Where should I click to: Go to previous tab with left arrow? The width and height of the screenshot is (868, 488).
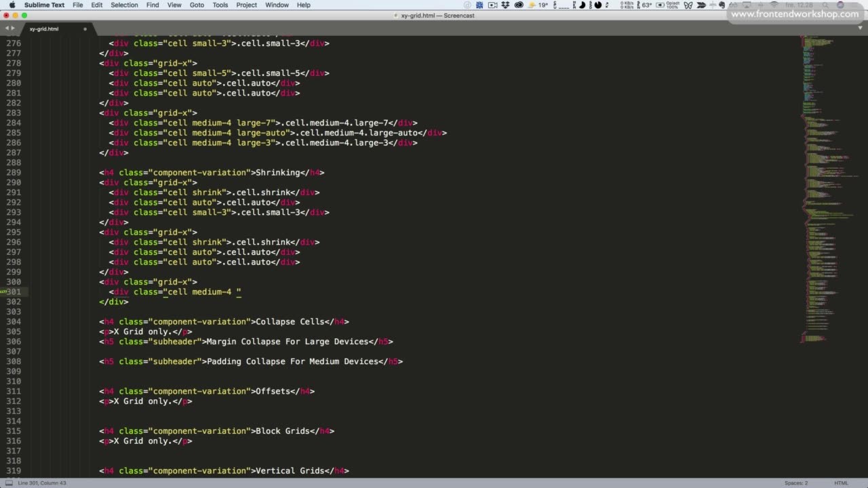coord(6,28)
